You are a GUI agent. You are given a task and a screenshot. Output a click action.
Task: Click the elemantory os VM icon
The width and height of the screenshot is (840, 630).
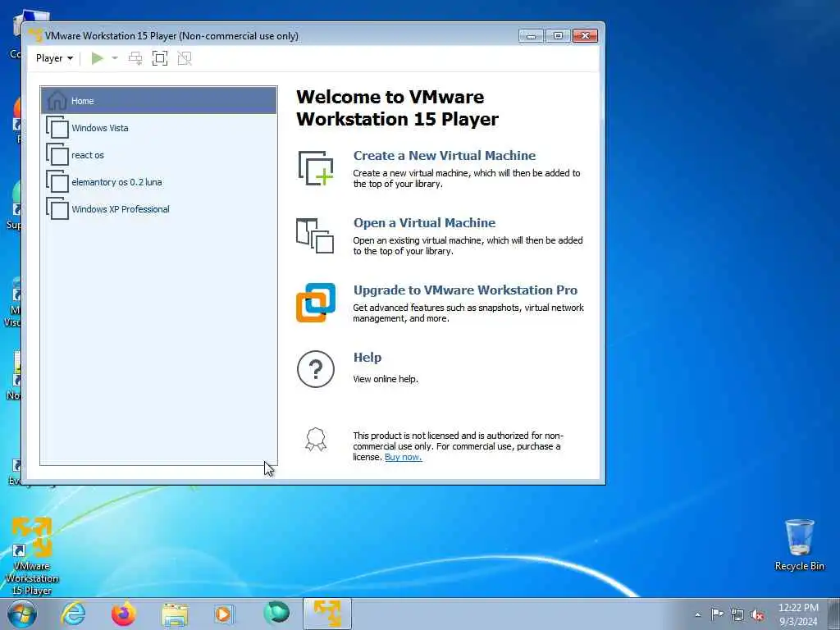click(x=57, y=181)
